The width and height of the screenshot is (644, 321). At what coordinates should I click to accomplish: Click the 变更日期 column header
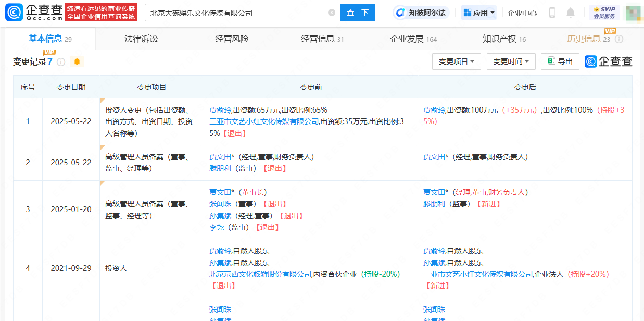pos(71,87)
